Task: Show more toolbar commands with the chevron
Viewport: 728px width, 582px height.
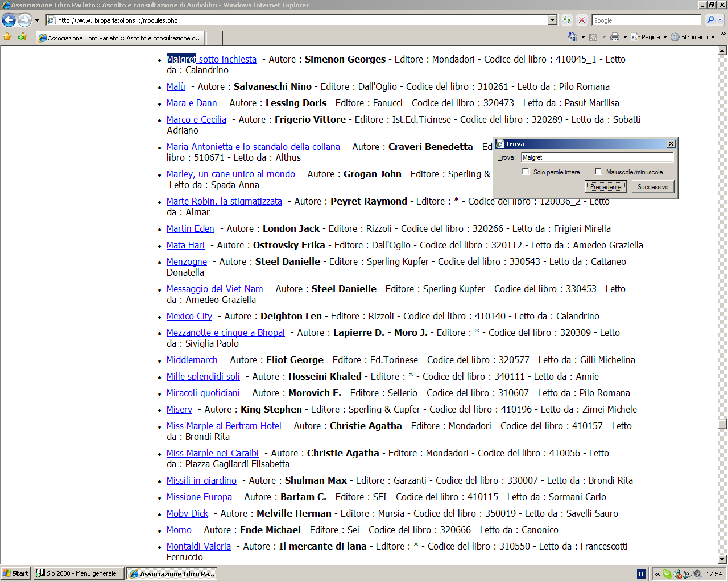Action: click(x=723, y=34)
